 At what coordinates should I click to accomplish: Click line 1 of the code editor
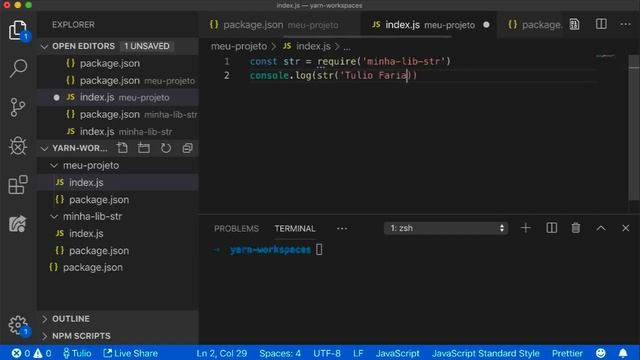click(x=350, y=62)
